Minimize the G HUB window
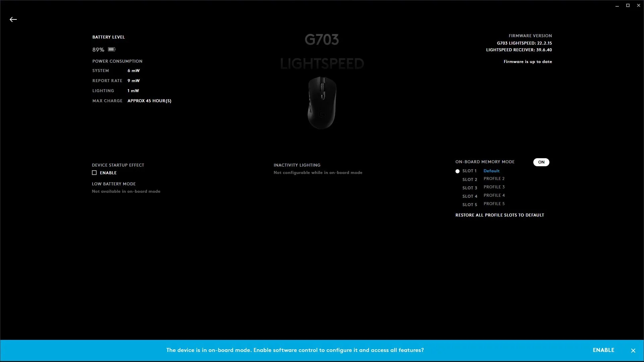 pyautogui.click(x=617, y=6)
